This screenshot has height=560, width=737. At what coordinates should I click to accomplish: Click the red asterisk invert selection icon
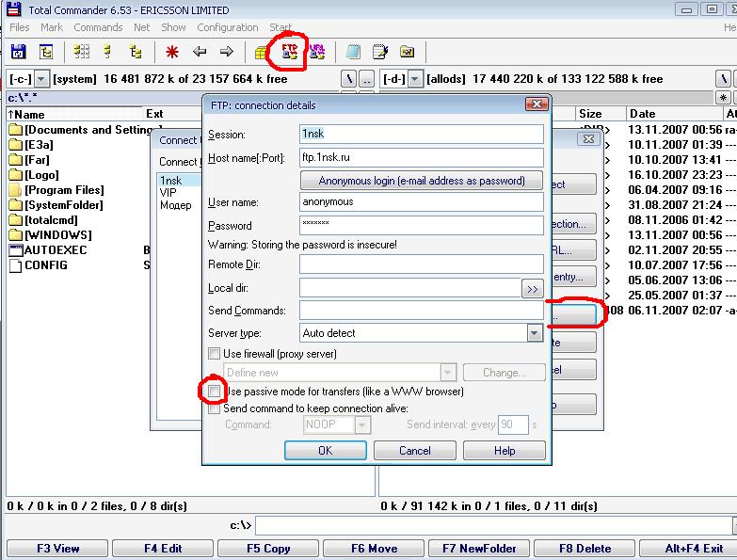click(x=172, y=52)
